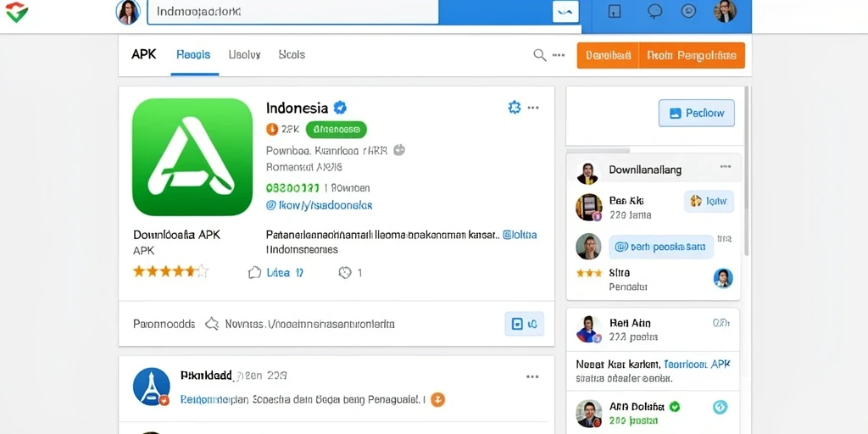Image resolution: width=868 pixels, height=434 pixels.
Task: Click the round blue avatar right of Sitra
Action: pos(723,278)
